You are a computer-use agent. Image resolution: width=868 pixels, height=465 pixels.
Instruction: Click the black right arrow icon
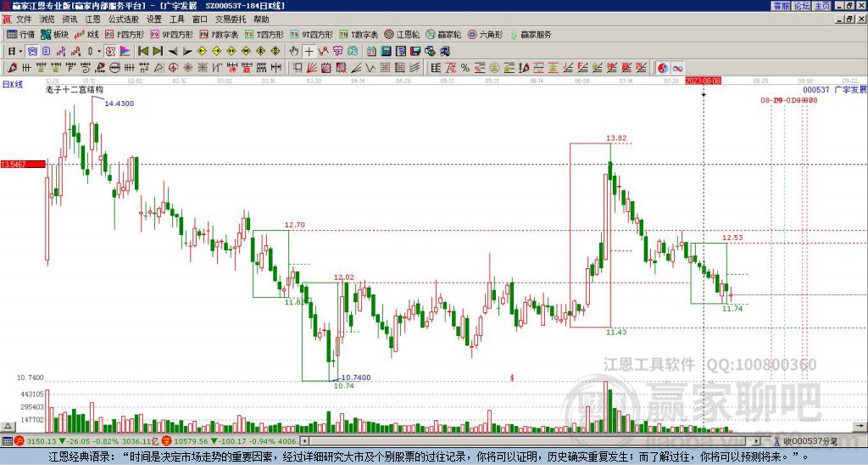(187, 51)
